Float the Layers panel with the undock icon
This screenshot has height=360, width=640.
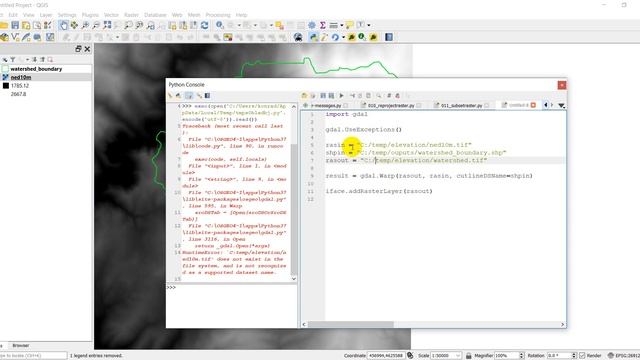click(x=78, y=49)
